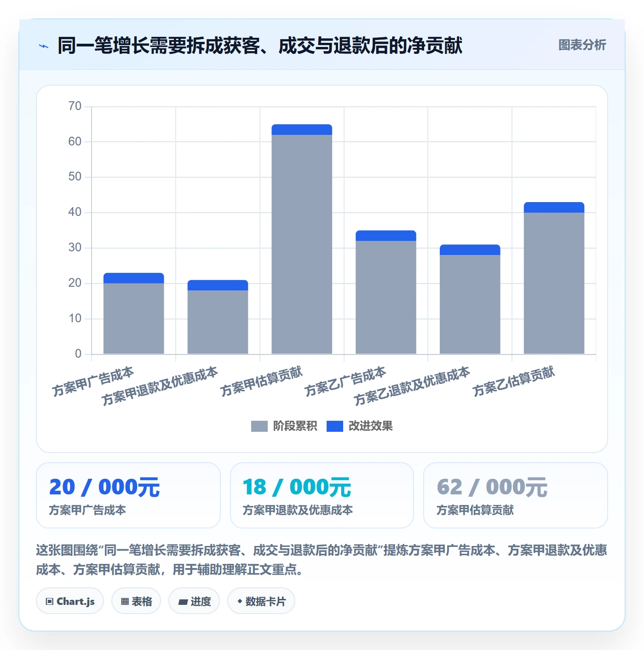The image size is (644, 650).
Task: Click blue segment atop 方案乙估算贡献 bar
Action: click(554, 207)
